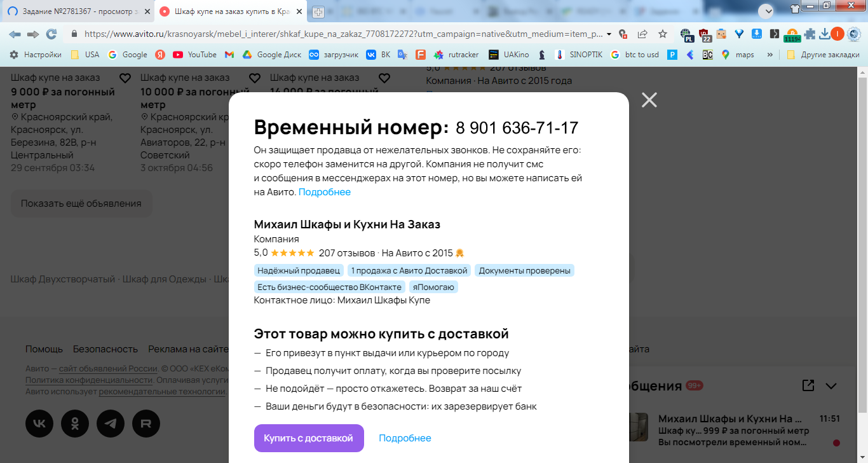
Task: Open the blue download arrow extension icon
Action: click(757, 34)
